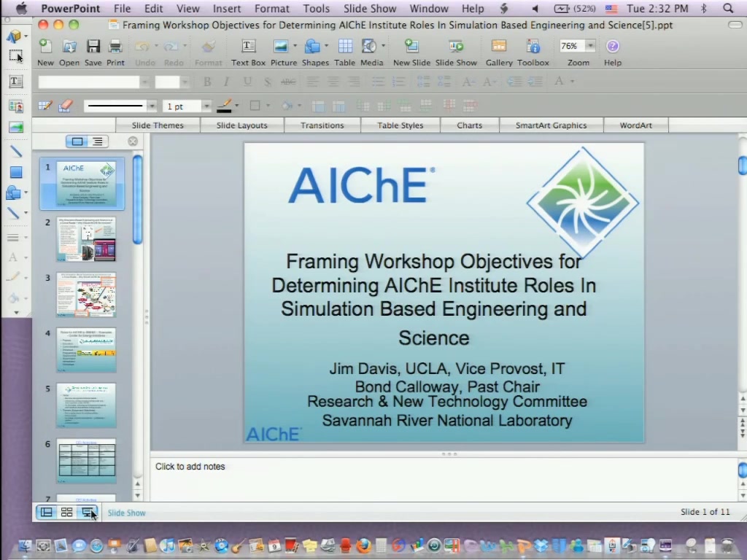The width and height of the screenshot is (747, 560).
Task: Click the Shapes toolbar icon
Action: pyautogui.click(x=312, y=46)
